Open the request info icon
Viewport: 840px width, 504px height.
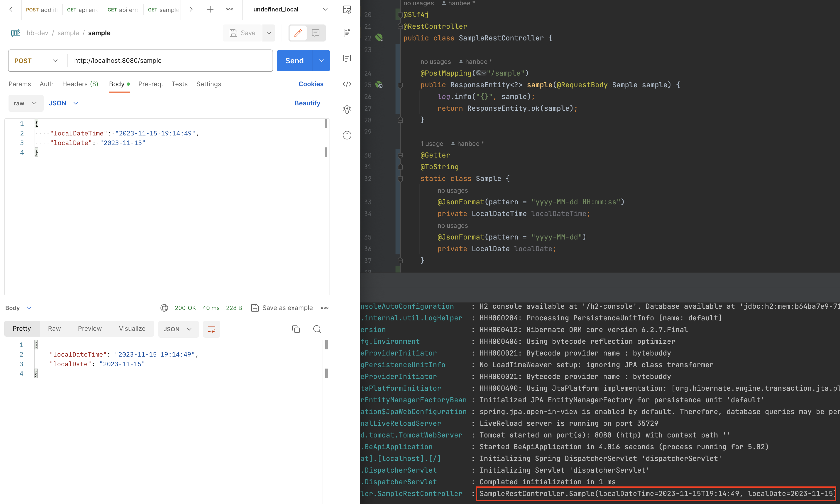point(347,135)
